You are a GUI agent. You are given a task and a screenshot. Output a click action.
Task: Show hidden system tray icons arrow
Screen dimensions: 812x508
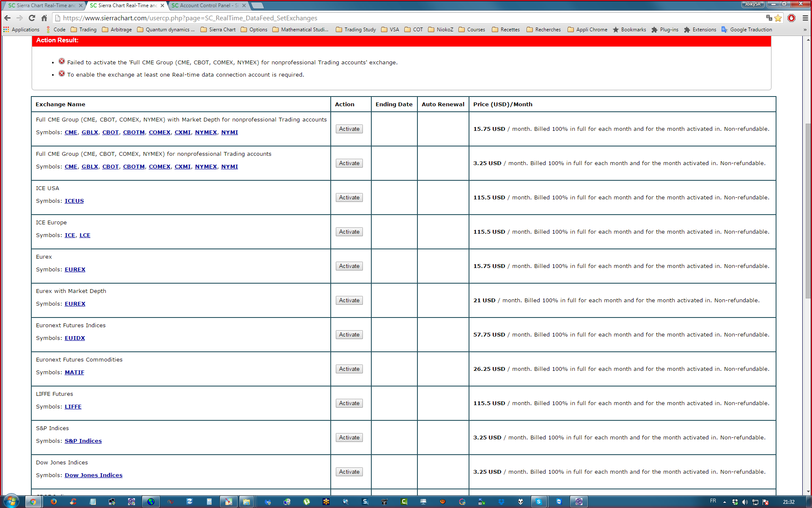724,502
